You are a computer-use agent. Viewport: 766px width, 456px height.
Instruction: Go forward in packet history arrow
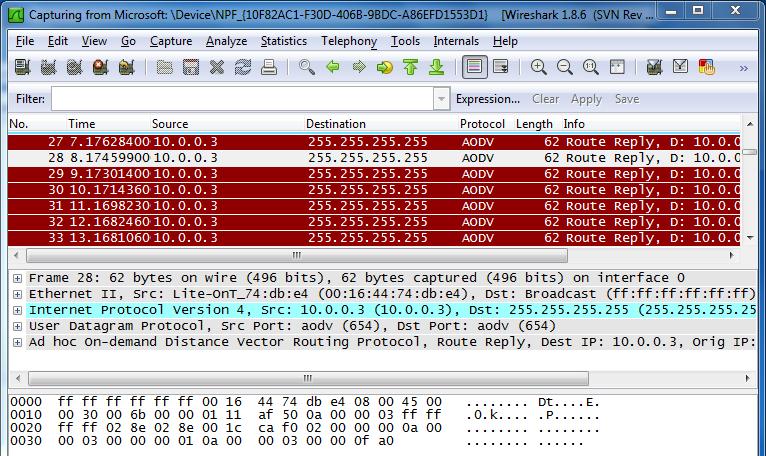[359, 67]
